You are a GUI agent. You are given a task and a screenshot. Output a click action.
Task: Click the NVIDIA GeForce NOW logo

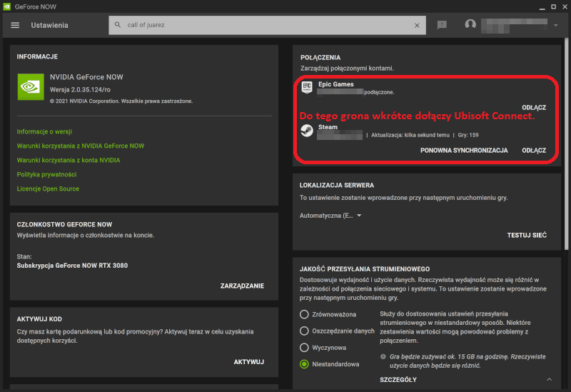point(31,86)
